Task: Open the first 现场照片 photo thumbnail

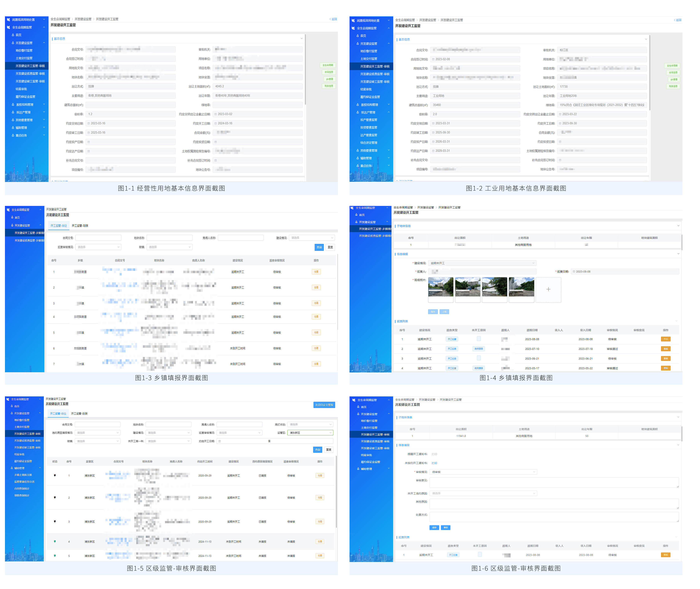Action: (x=441, y=287)
